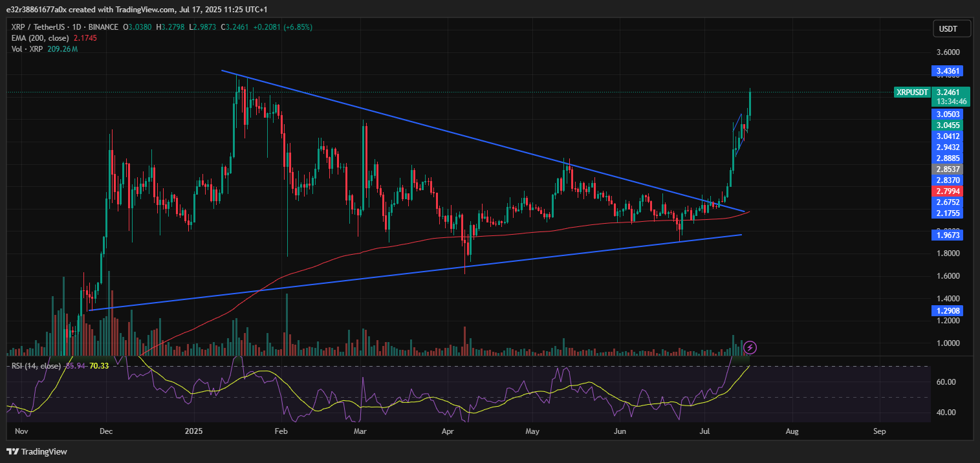Click the 1.6000 price axis tick
980x463 pixels.
[x=948, y=276]
